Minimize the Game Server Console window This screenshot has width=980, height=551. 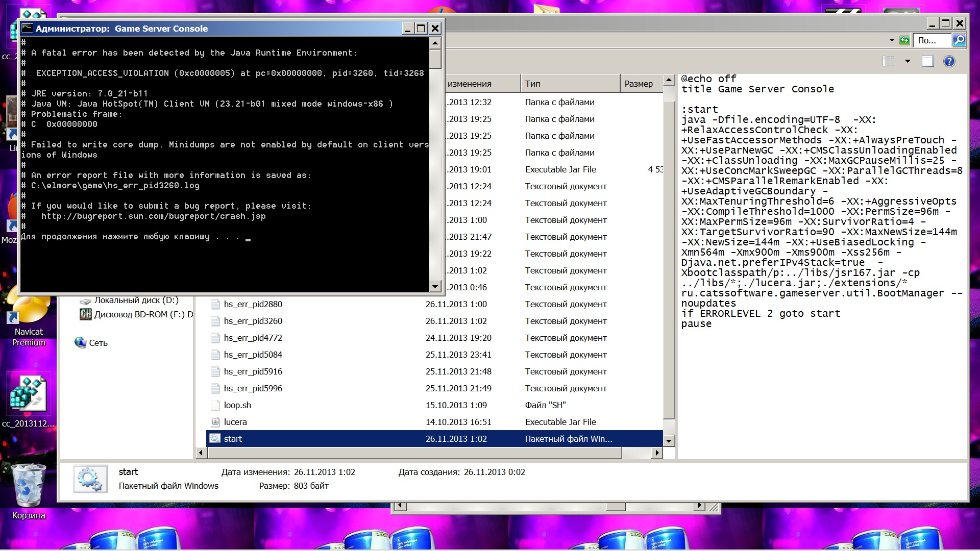tap(407, 29)
